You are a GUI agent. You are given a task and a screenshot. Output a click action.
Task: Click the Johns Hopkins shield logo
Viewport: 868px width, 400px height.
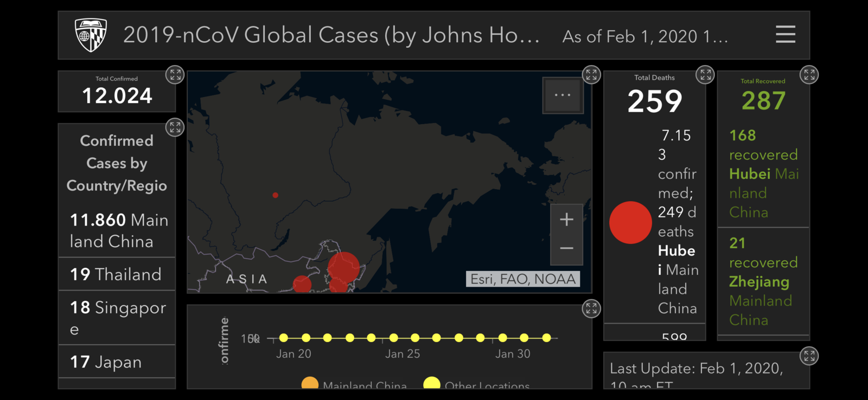tap(91, 35)
